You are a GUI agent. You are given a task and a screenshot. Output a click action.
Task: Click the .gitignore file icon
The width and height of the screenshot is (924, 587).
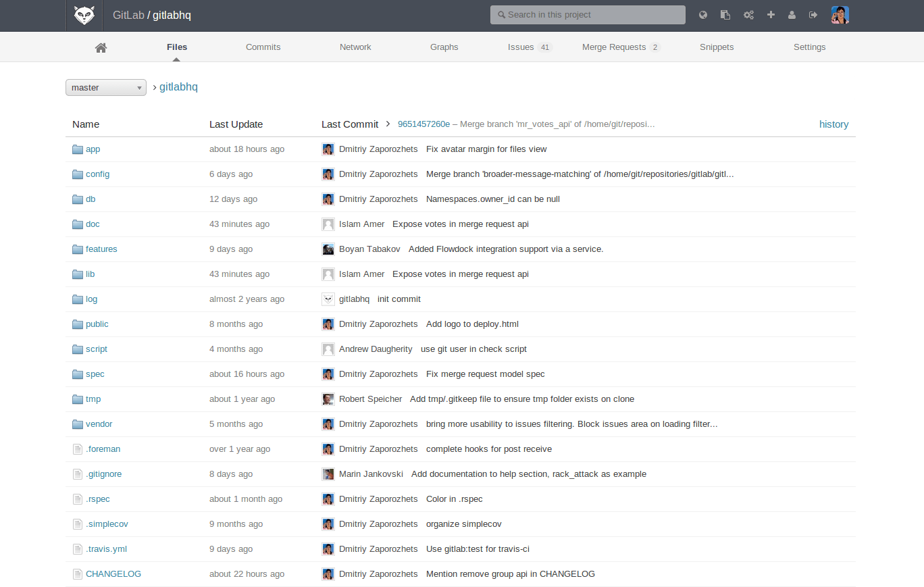tap(77, 474)
